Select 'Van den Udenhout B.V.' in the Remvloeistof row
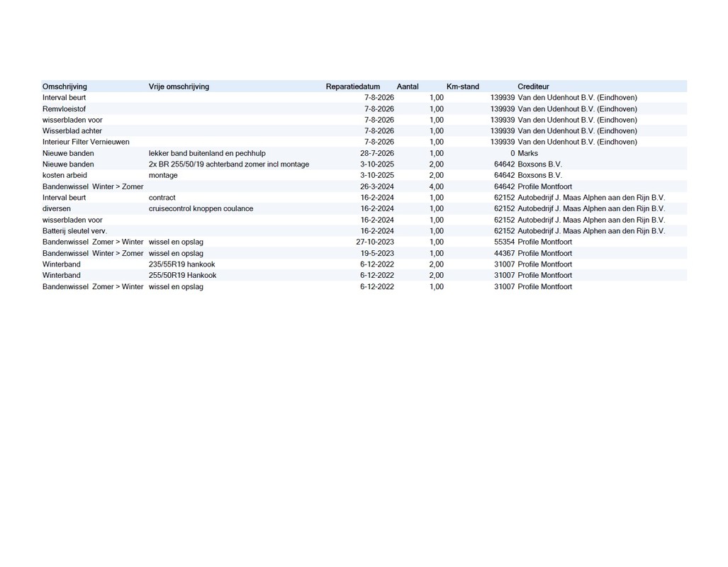 click(578, 108)
